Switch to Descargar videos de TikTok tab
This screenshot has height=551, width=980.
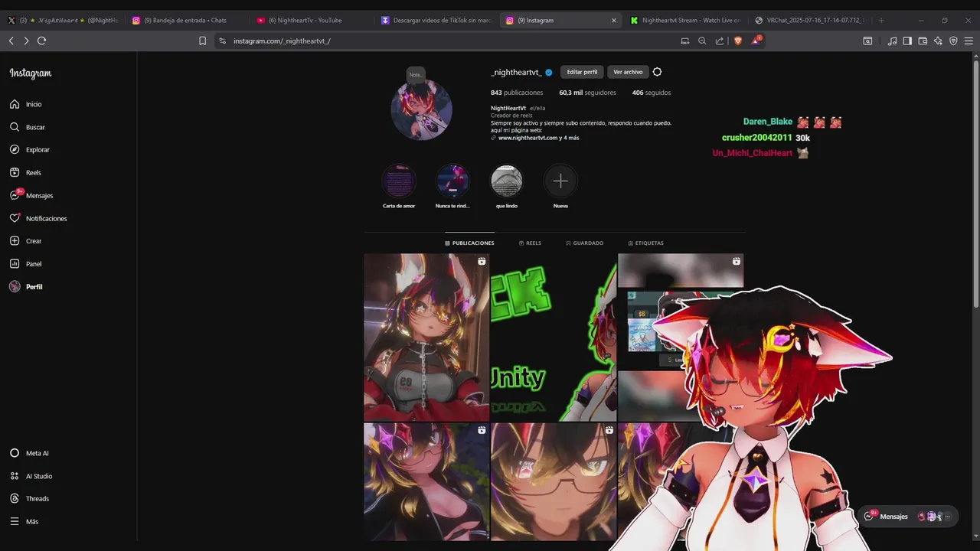436,21
